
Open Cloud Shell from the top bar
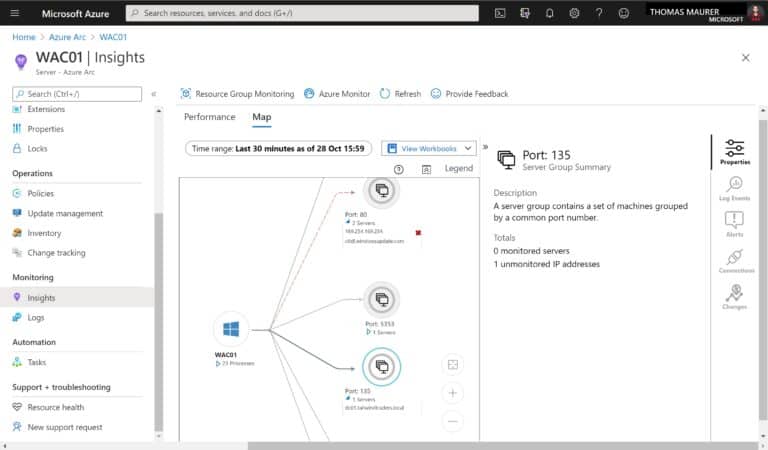[500, 13]
